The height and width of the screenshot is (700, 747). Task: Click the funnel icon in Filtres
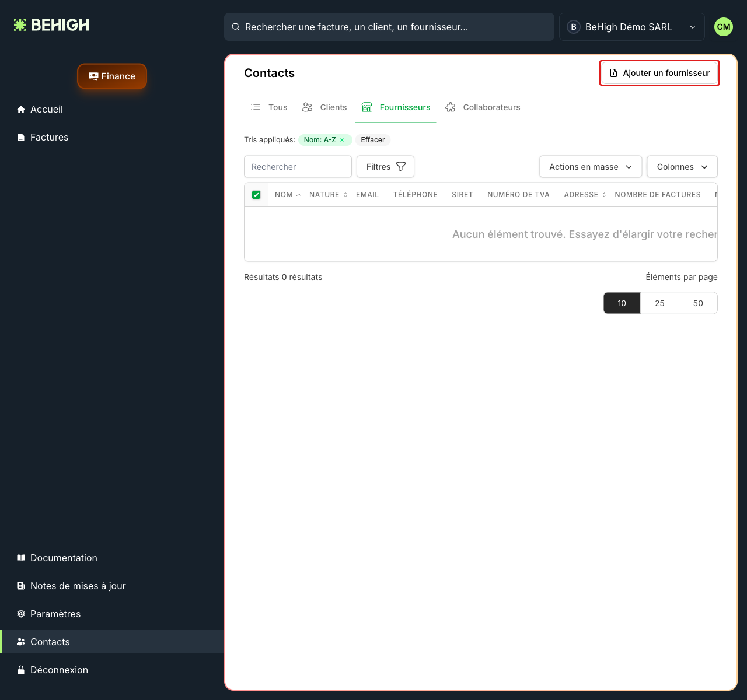click(x=401, y=167)
